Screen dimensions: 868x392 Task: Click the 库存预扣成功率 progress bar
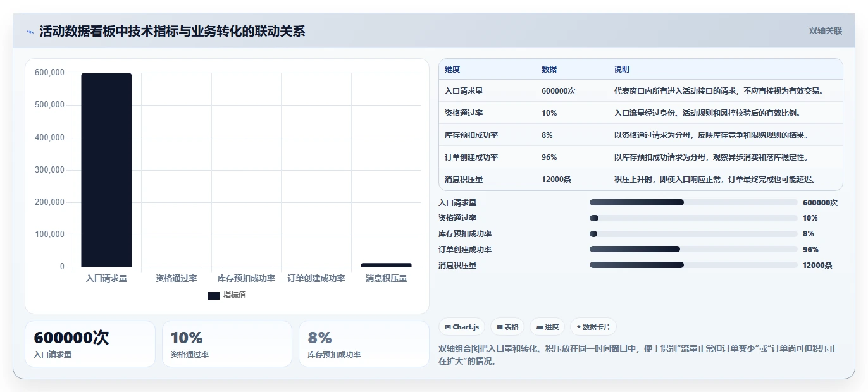click(x=693, y=234)
